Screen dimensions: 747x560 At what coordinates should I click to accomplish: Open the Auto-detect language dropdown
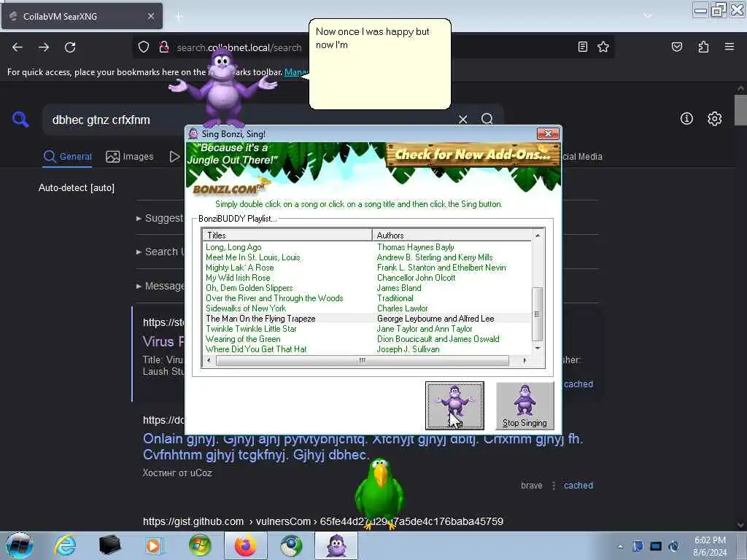pos(76,187)
